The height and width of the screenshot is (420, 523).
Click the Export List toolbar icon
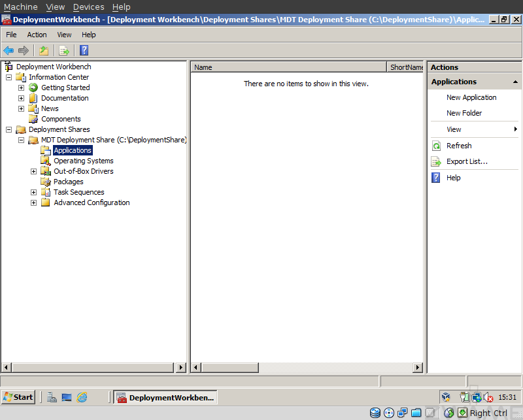pyautogui.click(x=63, y=51)
